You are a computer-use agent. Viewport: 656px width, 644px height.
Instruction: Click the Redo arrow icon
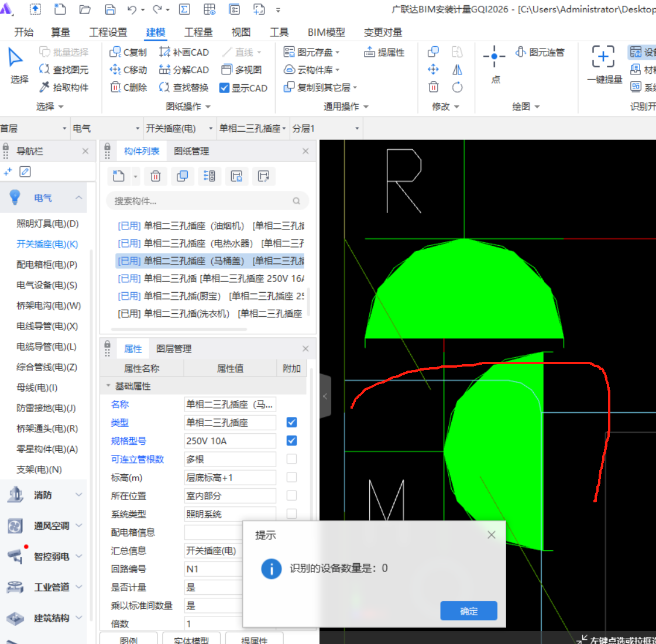click(157, 9)
